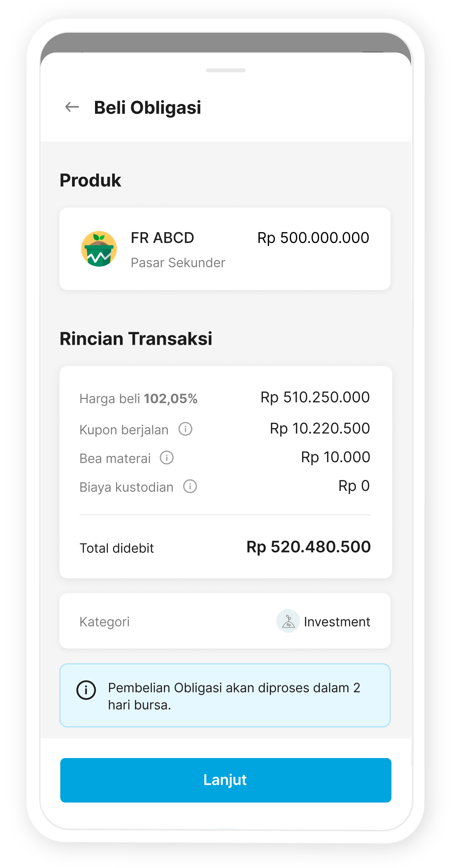Click the Pembelian Obligasi notice text
Viewport: 456px width, 868px height.
234,696
